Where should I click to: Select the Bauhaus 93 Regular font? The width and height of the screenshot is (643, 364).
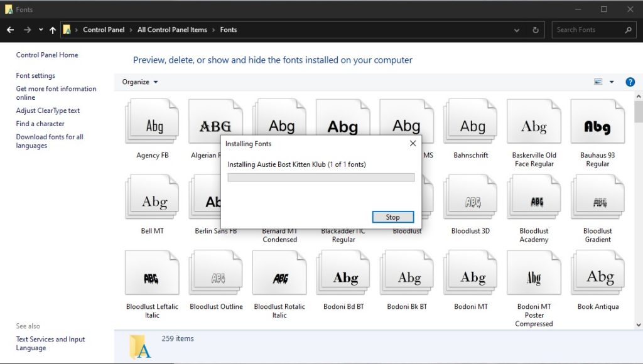click(597, 126)
